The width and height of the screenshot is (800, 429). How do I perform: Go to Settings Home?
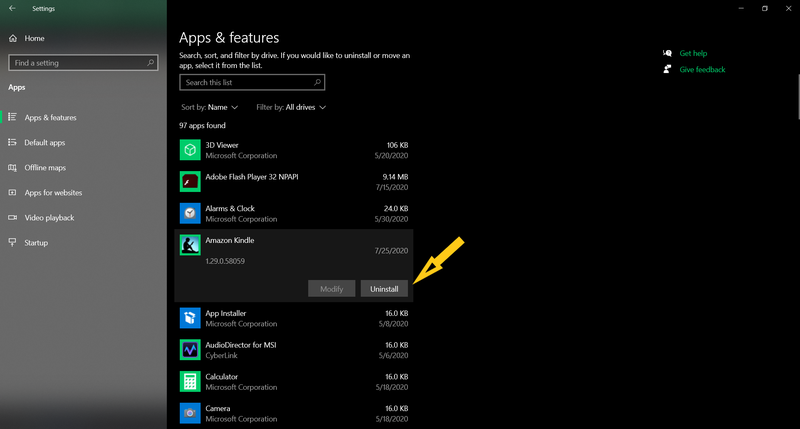pos(34,38)
